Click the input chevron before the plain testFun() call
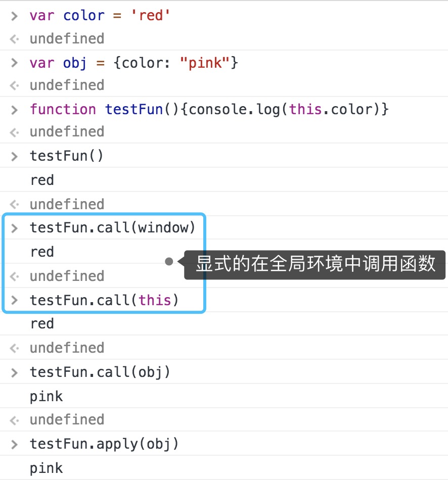Viewport: 448px width, 480px height. tap(15, 156)
